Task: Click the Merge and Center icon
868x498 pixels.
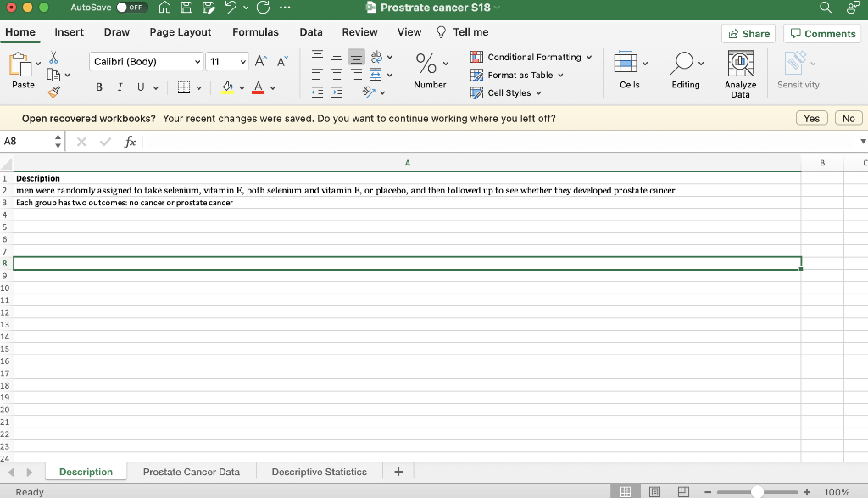Action: (x=376, y=75)
